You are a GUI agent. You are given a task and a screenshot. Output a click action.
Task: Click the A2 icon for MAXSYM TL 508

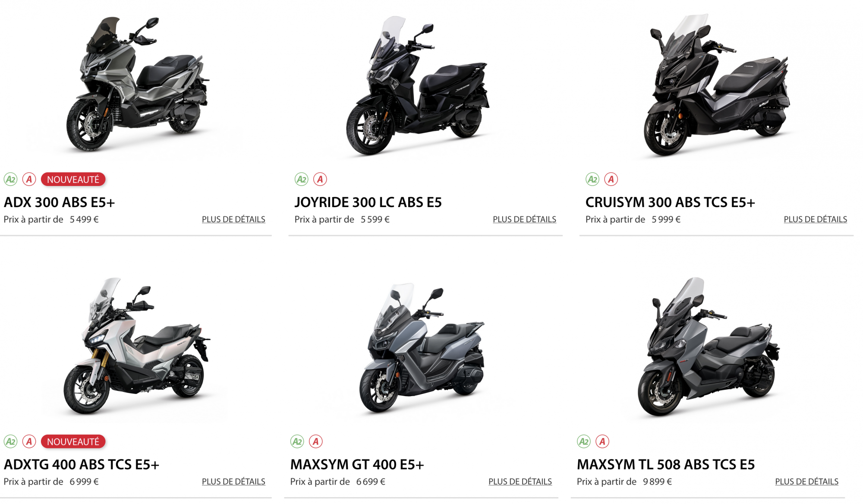coord(584,441)
